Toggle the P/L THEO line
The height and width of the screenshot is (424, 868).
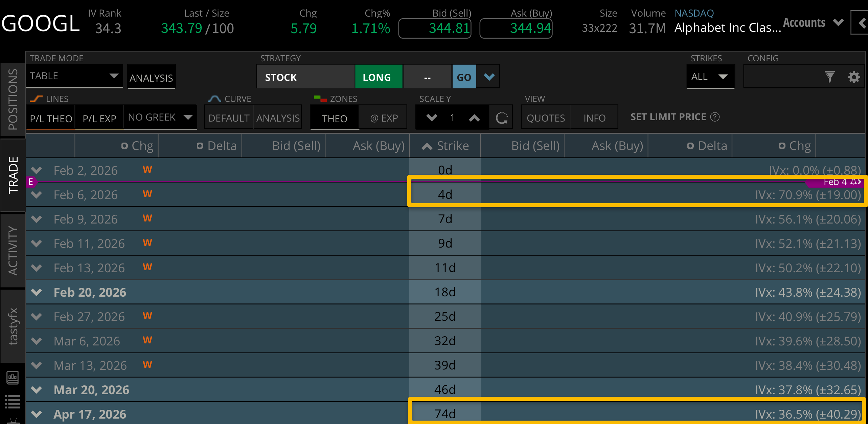[51, 119]
